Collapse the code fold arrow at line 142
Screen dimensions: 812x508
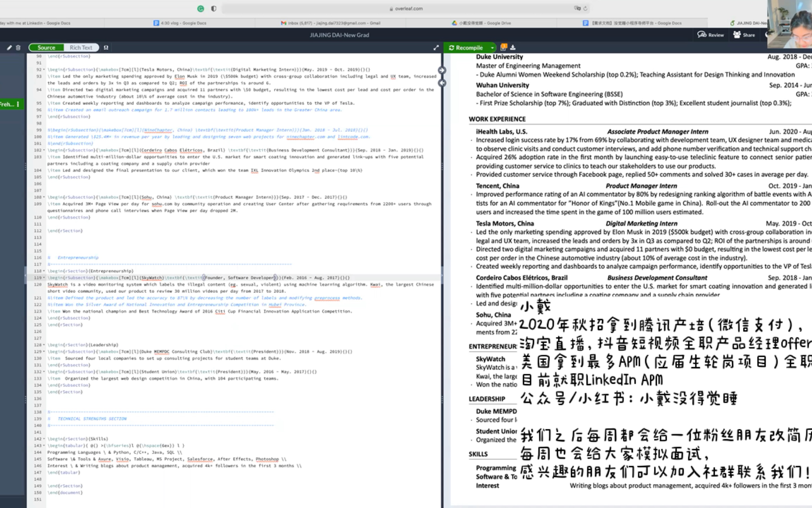[x=44, y=439]
